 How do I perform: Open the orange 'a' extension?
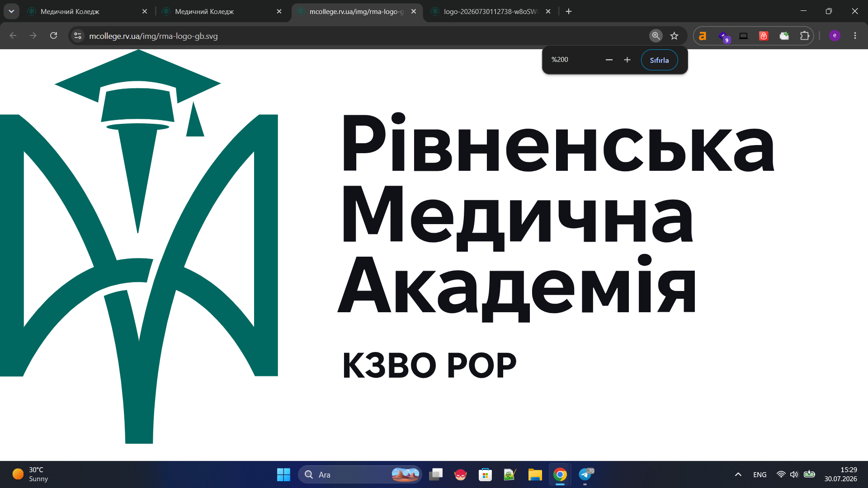coord(703,36)
